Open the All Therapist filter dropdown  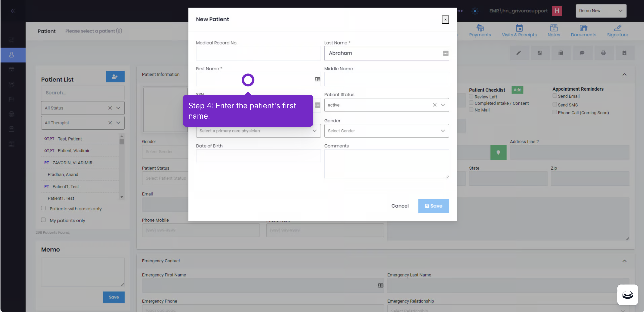coord(82,123)
